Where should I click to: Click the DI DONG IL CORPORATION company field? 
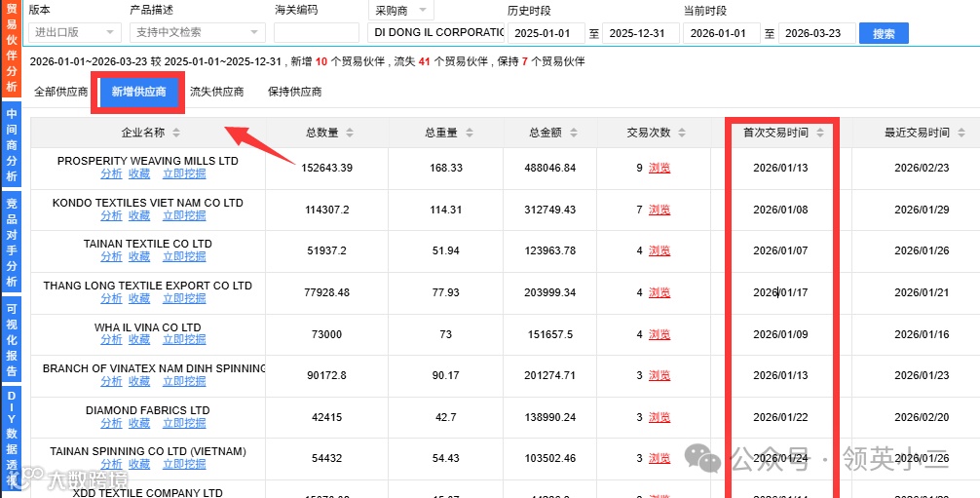436,32
